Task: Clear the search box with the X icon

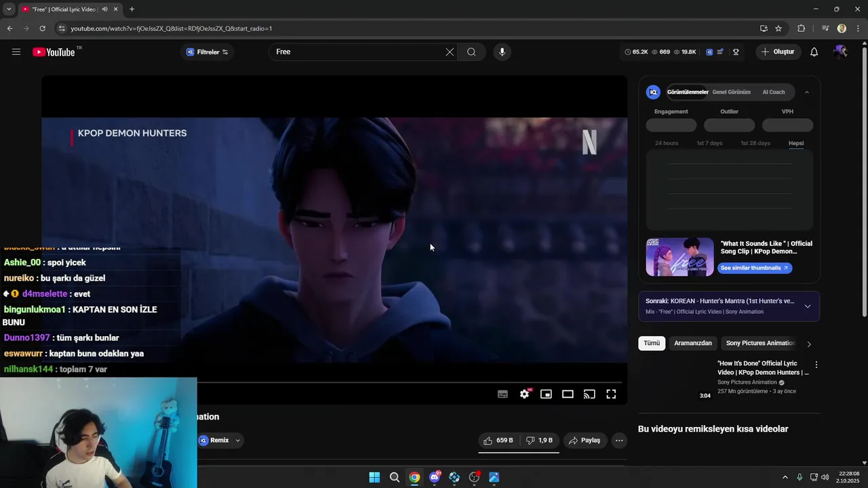Action: (x=450, y=52)
